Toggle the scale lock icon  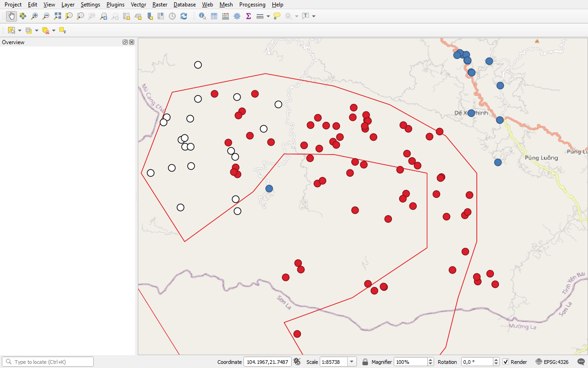pos(365,362)
